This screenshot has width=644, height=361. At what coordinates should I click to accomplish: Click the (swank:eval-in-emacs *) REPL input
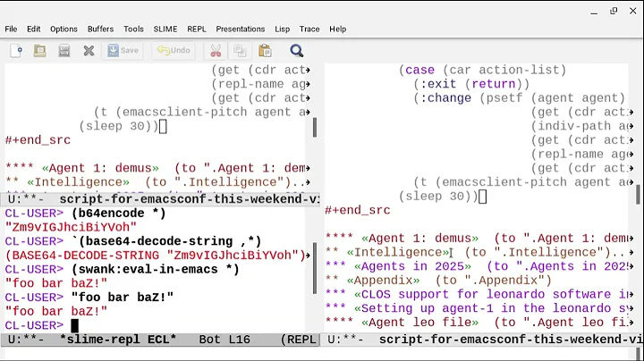click(x=155, y=270)
